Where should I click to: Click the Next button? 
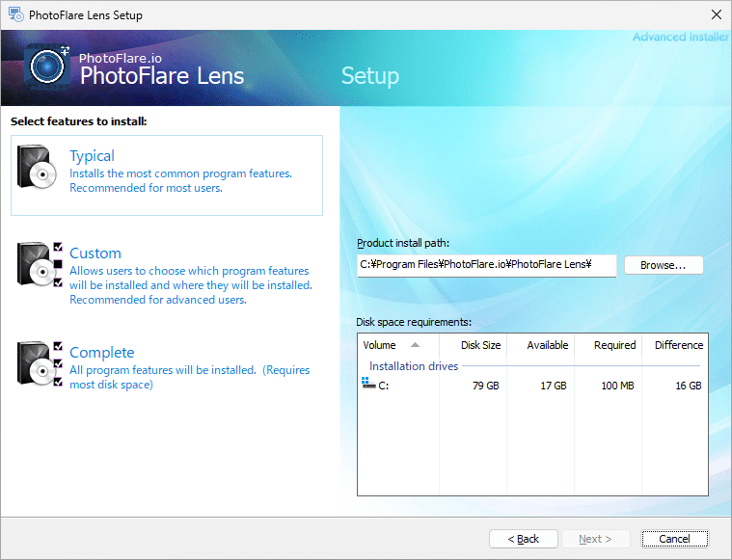pos(596,539)
